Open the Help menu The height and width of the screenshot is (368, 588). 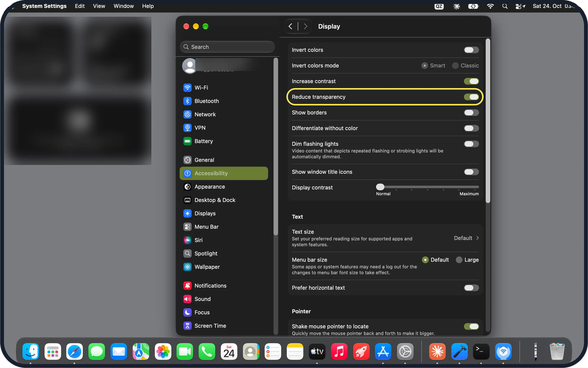coord(148,6)
